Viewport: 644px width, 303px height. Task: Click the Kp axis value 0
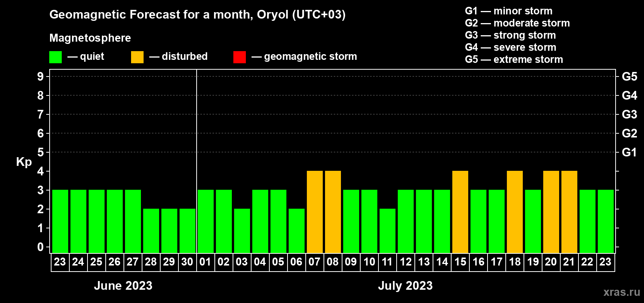[41, 247]
